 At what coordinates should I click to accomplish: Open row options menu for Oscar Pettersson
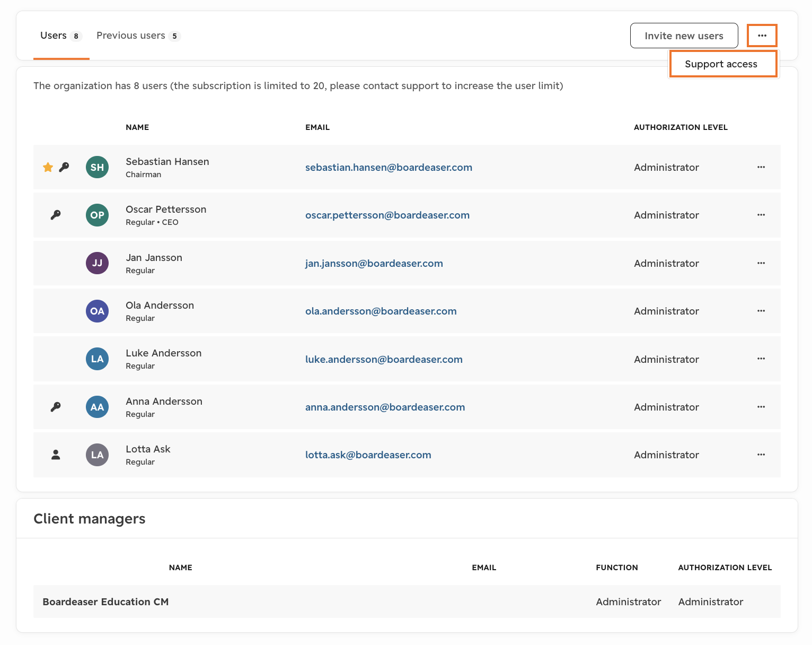761,215
